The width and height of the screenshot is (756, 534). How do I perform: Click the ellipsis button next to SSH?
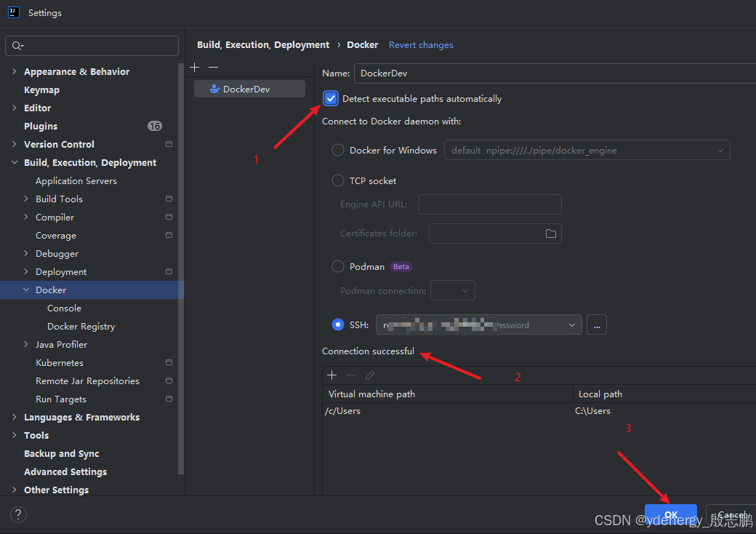[596, 325]
